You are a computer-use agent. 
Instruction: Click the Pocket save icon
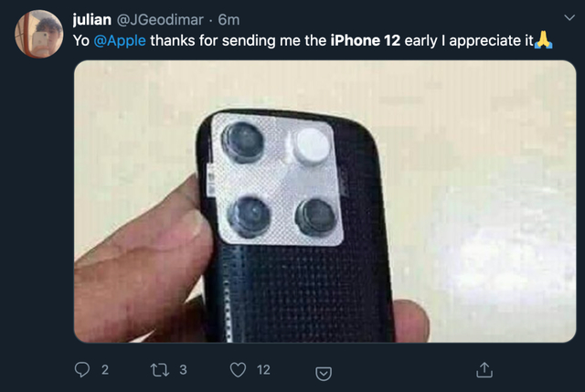[x=322, y=372]
